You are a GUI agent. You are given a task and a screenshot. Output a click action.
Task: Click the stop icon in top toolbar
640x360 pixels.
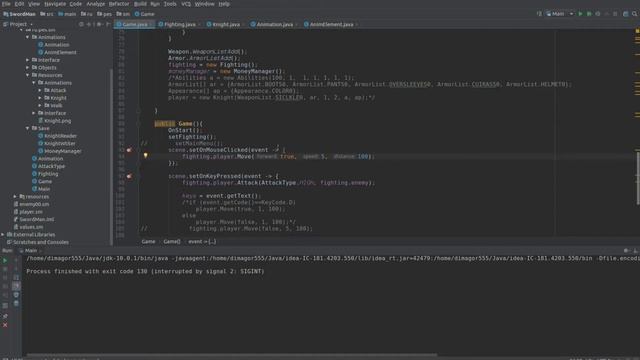coord(615,14)
